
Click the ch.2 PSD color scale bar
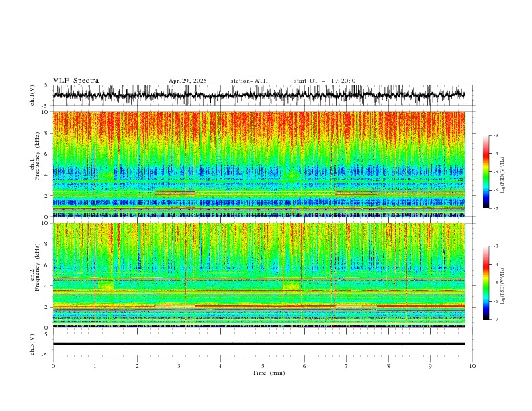coord(486,283)
